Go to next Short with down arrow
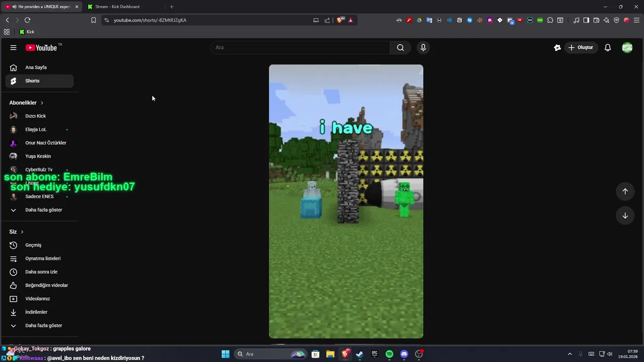Screen dimensions: 644x362 [x=625, y=216]
